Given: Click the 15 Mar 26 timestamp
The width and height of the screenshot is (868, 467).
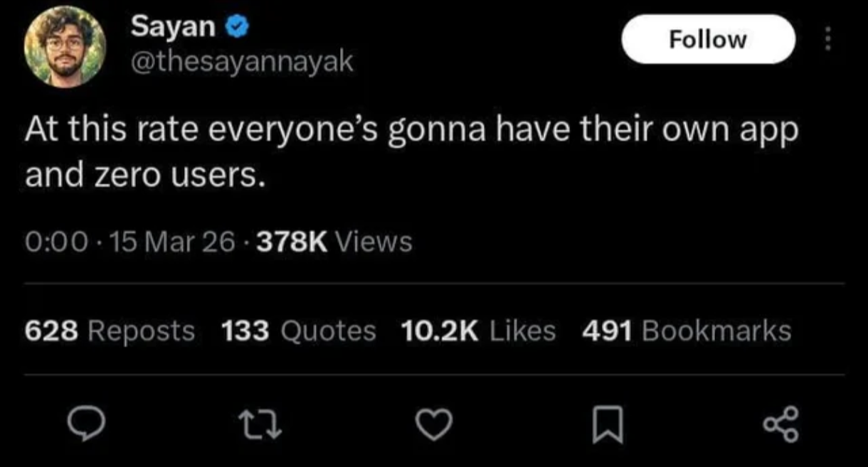Looking at the screenshot, I should pyautogui.click(x=171, y=242).
